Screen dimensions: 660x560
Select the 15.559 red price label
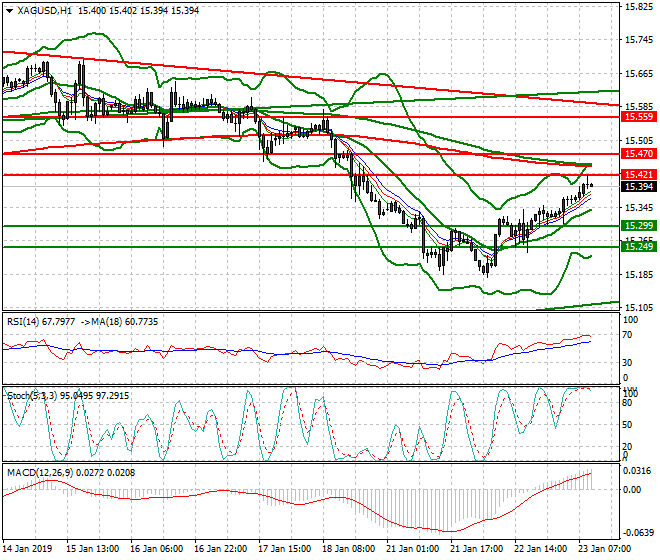(639, 117)
